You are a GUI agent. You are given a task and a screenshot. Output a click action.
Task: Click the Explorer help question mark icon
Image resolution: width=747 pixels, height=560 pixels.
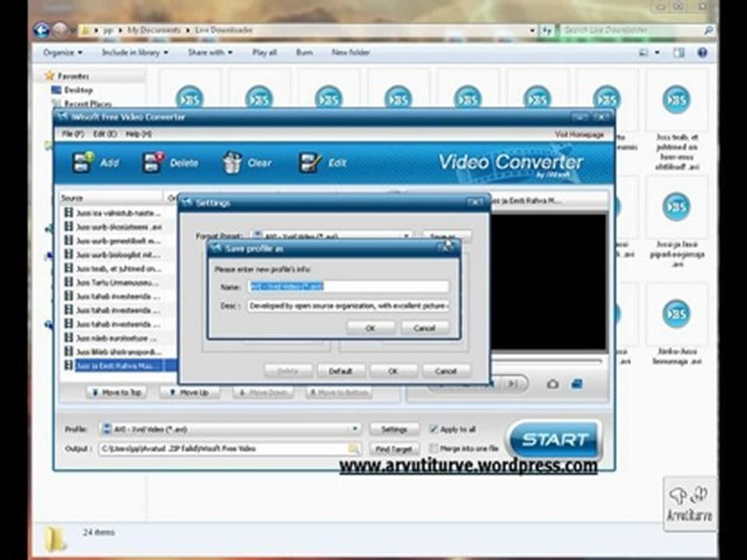coord(702,52)
